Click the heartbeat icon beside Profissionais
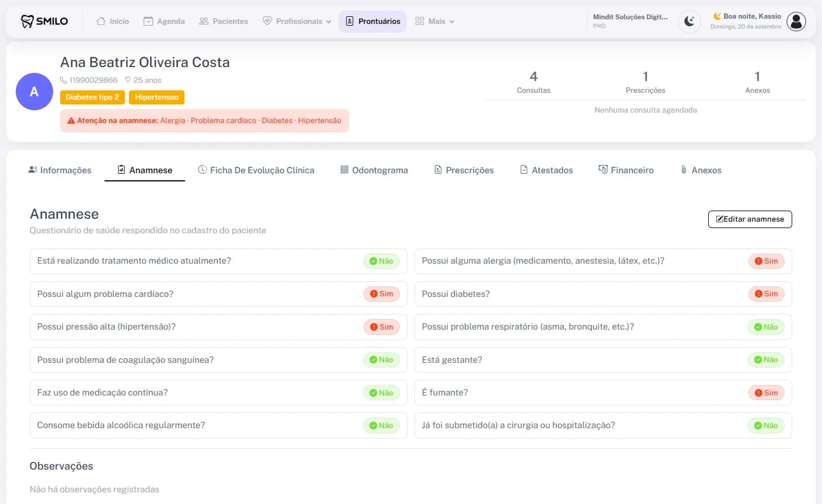The height and width of the screenshot is (504, 822). click(x=267, y=21)
